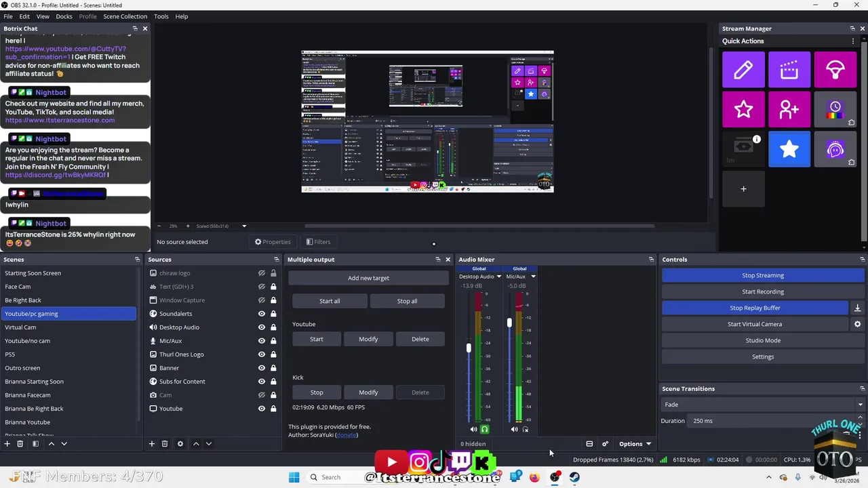Add a new source with plus icon
The width and height of the screenshot is (868, 488).
coord(152,444)
